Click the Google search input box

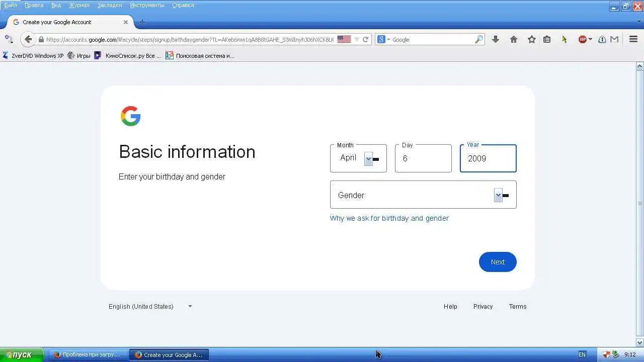coord(433,39)
